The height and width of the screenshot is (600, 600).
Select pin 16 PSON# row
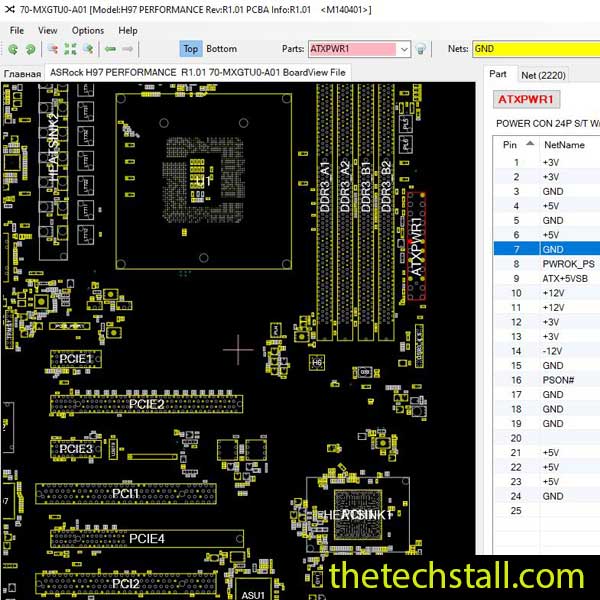(x=545, y=380)
